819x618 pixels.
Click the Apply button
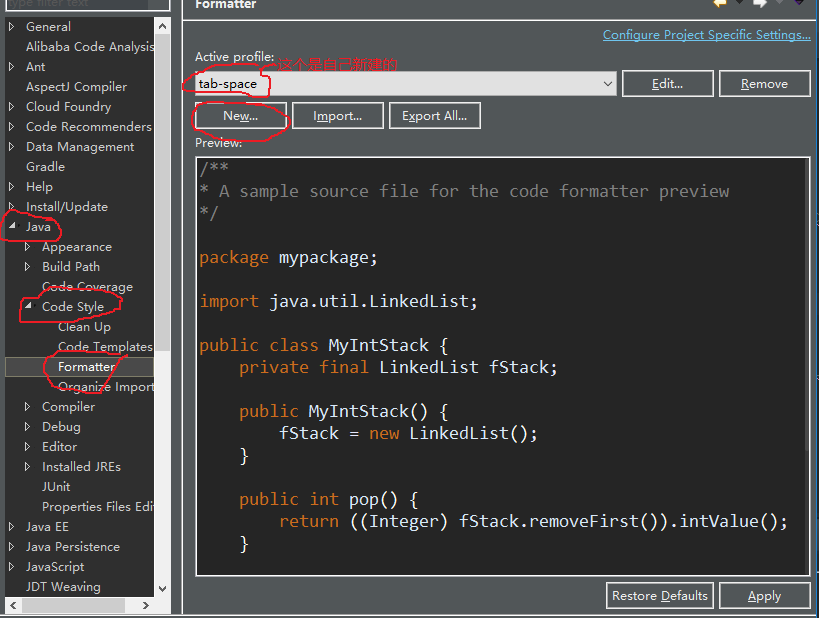pyautogui.click(x=764, y=596)
